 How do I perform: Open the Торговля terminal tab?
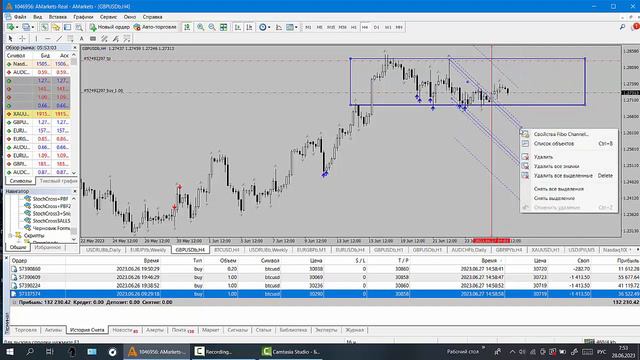pyautogui.click(x=26, y=330)
